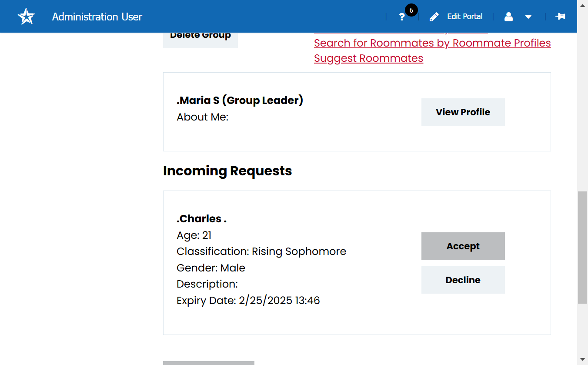
Task: Follow the Suggest Roommates link
Action: pos(368,58)
